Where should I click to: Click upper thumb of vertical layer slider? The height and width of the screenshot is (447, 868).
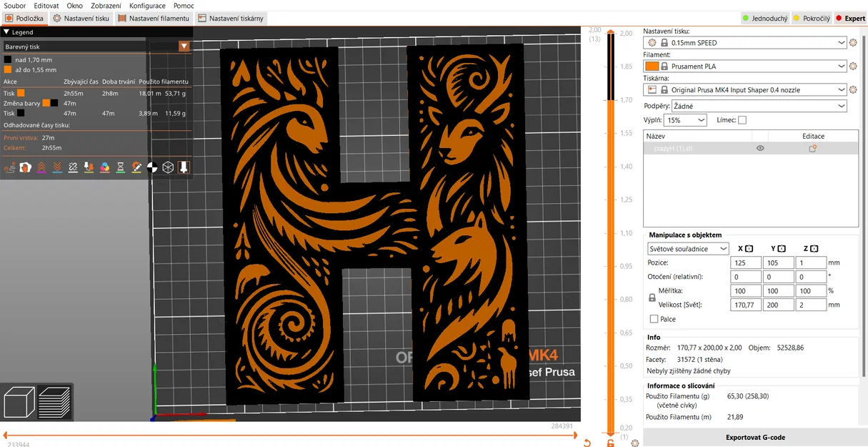click(x=610, y=31)
